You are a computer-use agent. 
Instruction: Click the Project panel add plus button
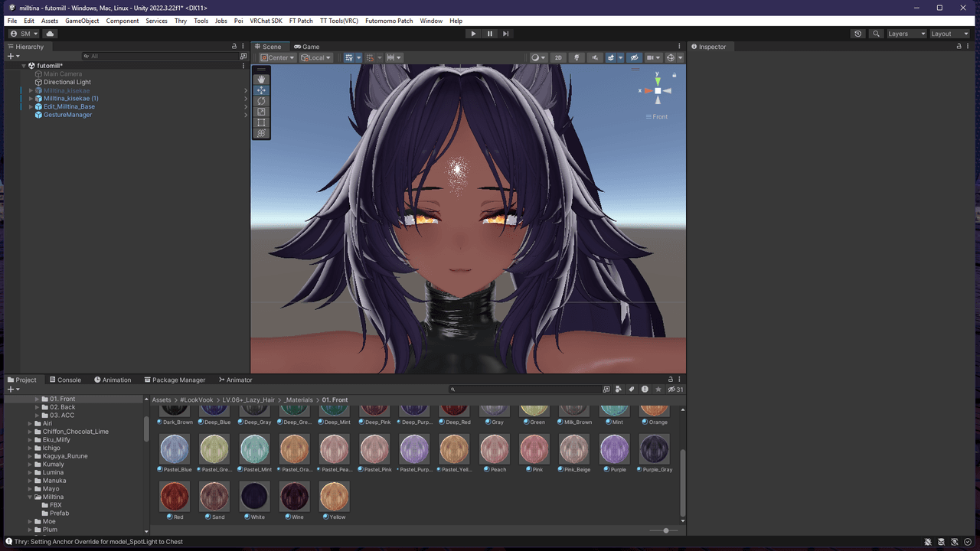click(x=13, y=390)
